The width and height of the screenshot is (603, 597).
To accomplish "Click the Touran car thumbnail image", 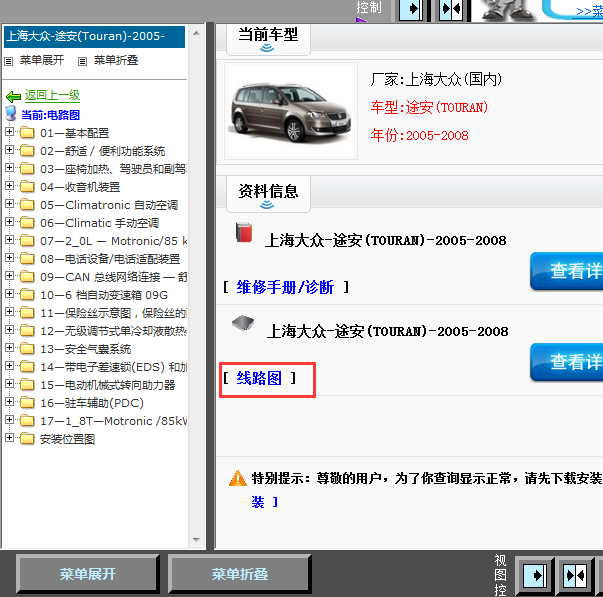I will (291, 111).
